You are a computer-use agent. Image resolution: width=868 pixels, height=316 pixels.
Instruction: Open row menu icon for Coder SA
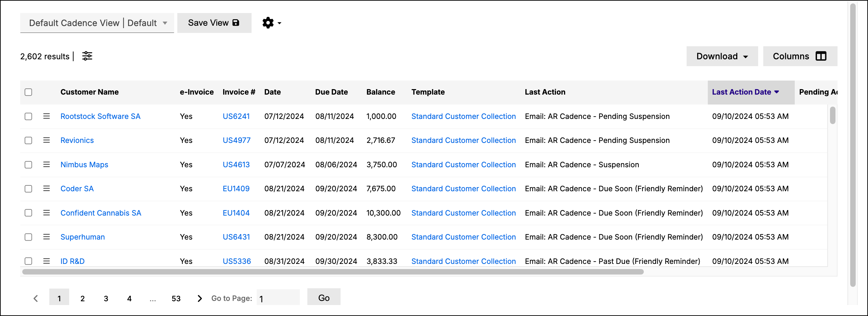(x=47, y=189)
